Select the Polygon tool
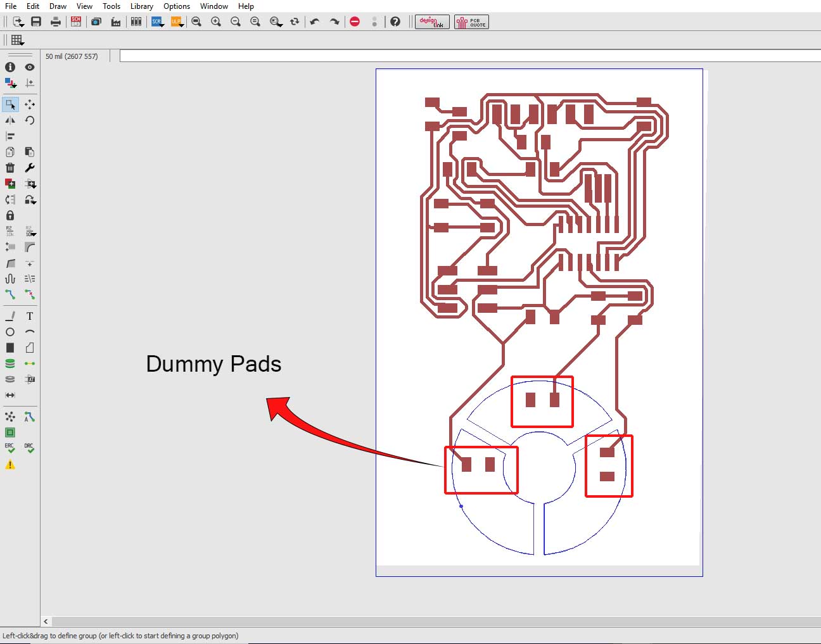 click(30, 348)
